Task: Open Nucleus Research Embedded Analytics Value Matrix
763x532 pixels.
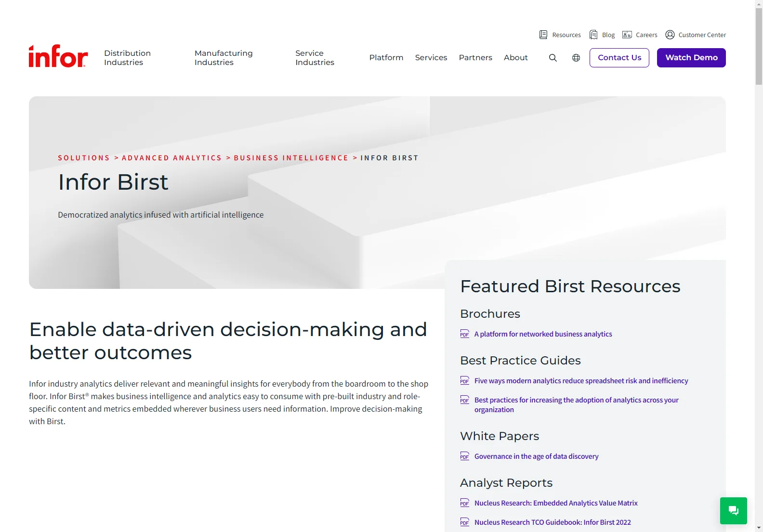Action: (556, 503)
